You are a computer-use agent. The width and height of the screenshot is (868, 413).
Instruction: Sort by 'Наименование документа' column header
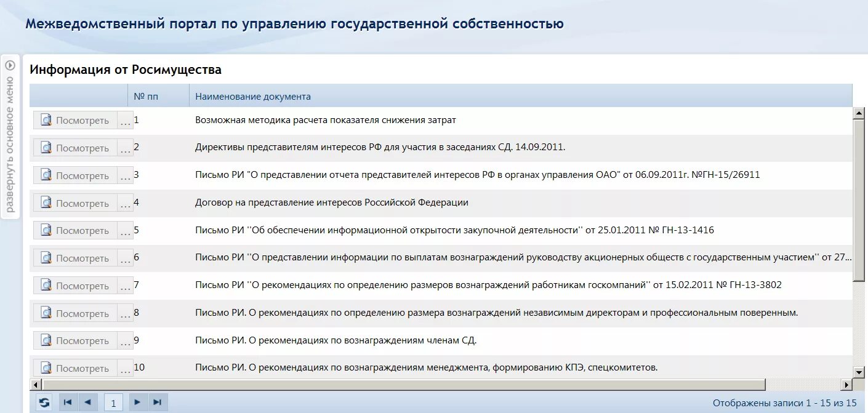(x=521, y=96)
